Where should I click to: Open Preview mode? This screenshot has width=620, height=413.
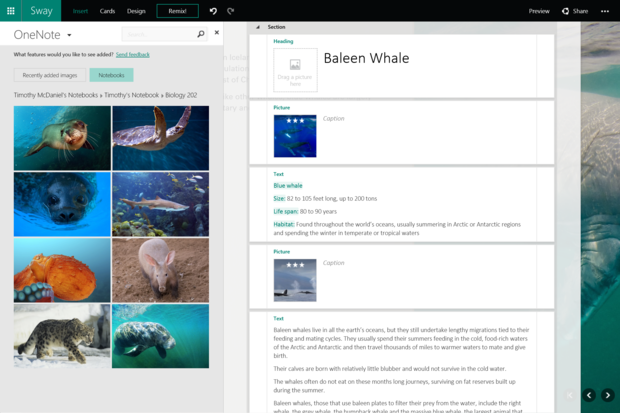pos(539,11)
